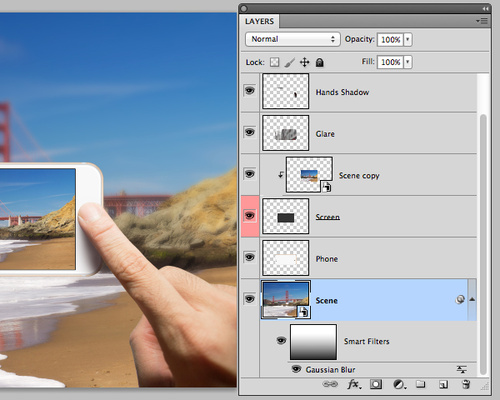Screen dimensions: 500x400
Task: Hide the Glare layer
Action: (x=250, y=132)
